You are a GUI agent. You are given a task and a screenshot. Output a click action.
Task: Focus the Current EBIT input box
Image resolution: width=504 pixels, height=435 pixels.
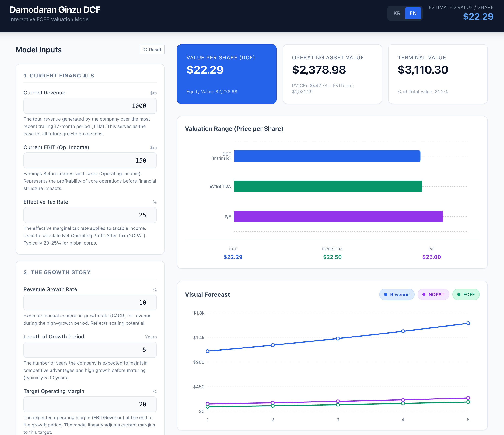coord(90,160)
